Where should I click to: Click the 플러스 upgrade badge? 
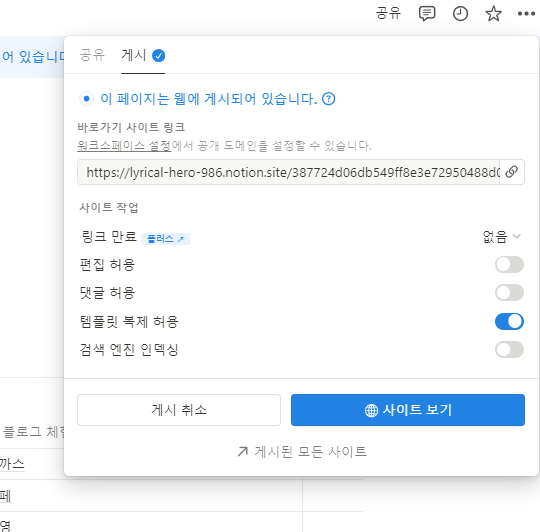pyautogui.click(x=166, y=239)
